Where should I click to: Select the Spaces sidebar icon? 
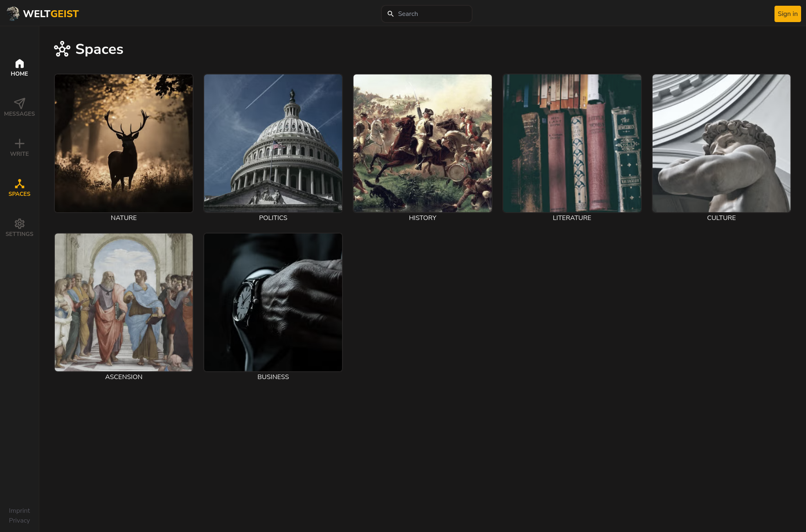coord(19,184)
